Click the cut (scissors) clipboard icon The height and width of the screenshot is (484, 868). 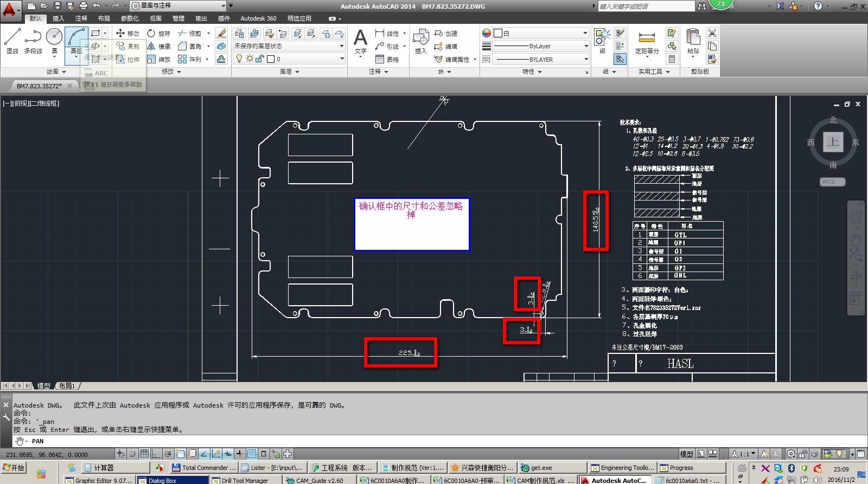coord(712,33)
